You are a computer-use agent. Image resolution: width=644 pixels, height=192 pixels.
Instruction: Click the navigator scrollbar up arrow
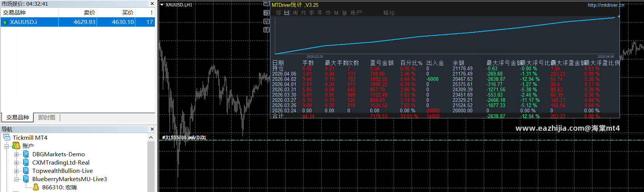(x=151, y=138)
